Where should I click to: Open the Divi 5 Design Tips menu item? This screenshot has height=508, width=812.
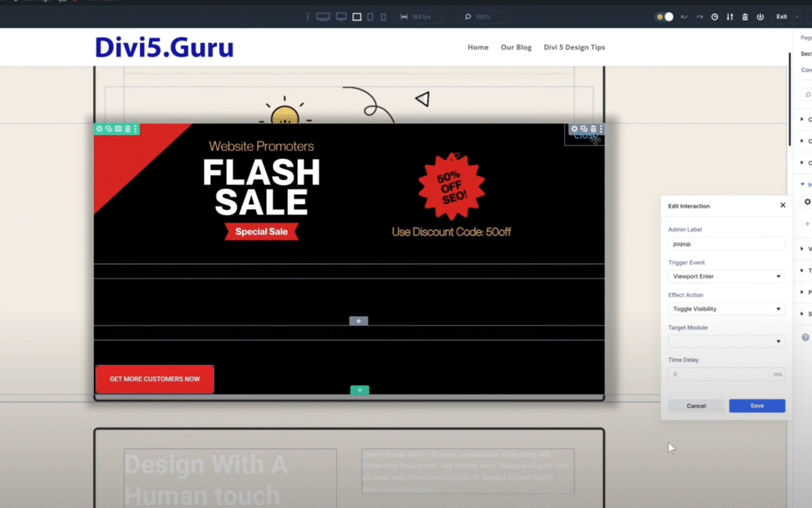pyautogui.click(x=574, y=47)
